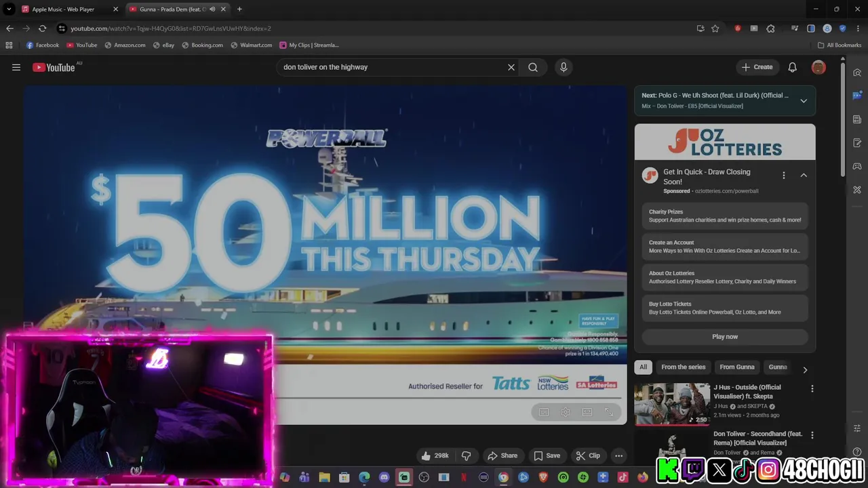Go back in browser history

point(9,28)
